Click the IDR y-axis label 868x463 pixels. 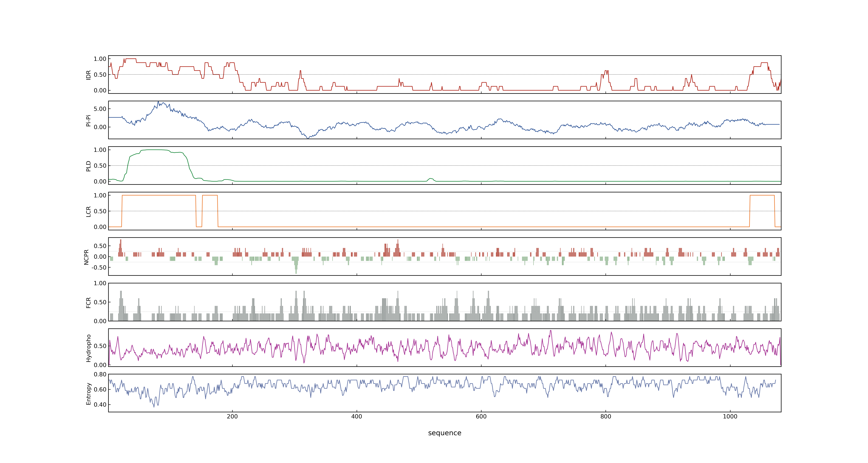click(x=88, y=75)
